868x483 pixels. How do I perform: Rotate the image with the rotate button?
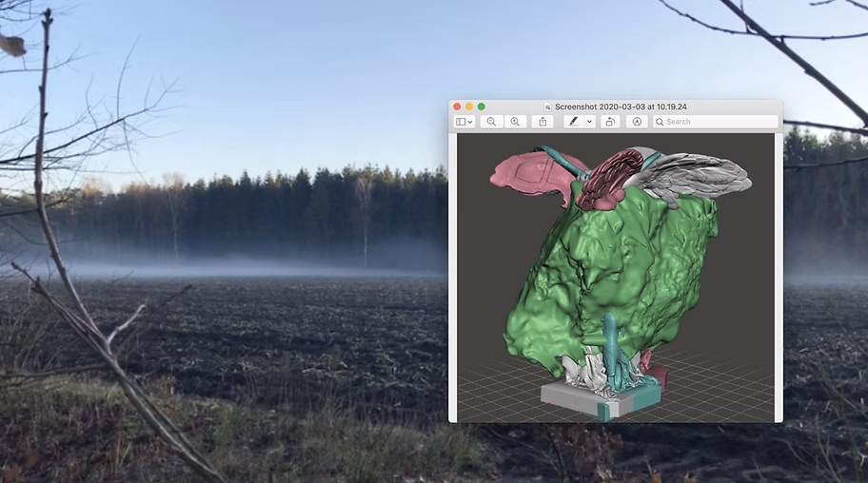[x=610, y=122]
